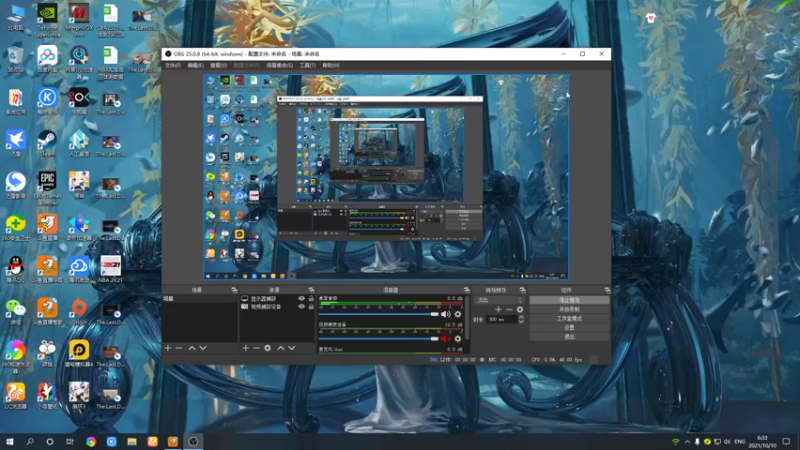This screenshot has height=450, width=800.
Task: Open the second mixer channel's gear settings
Action: 458,339
